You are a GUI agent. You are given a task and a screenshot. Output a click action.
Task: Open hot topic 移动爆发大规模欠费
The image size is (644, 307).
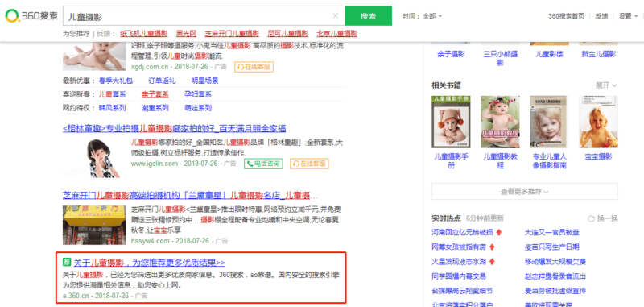[555, 261]
